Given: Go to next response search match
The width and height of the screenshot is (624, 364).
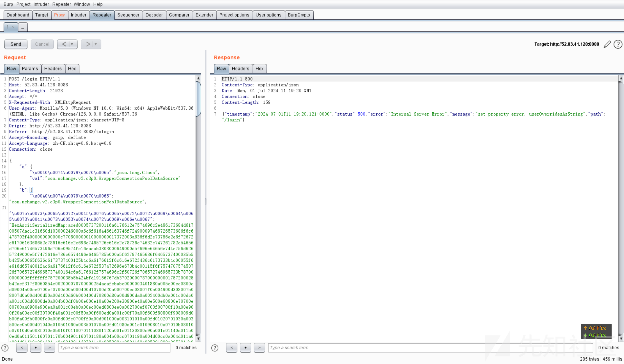Looking at the screenshot, I should coord(259,348).
